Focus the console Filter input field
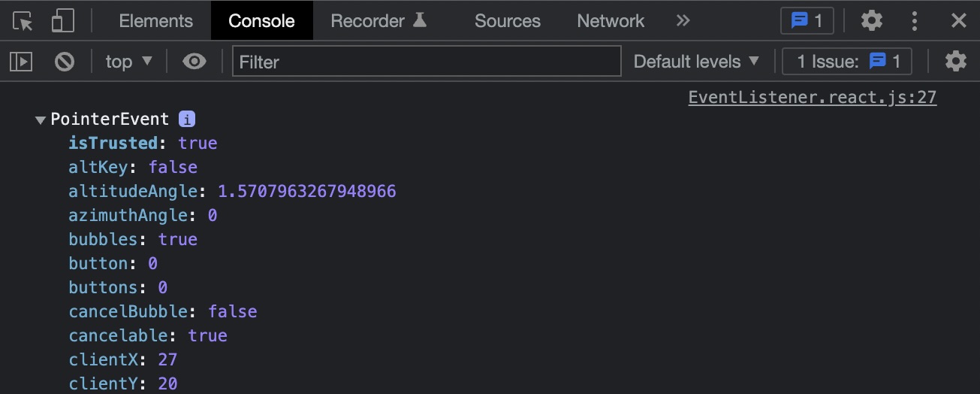The width and height of the screenshot is (980, 394). click(427, 62)
